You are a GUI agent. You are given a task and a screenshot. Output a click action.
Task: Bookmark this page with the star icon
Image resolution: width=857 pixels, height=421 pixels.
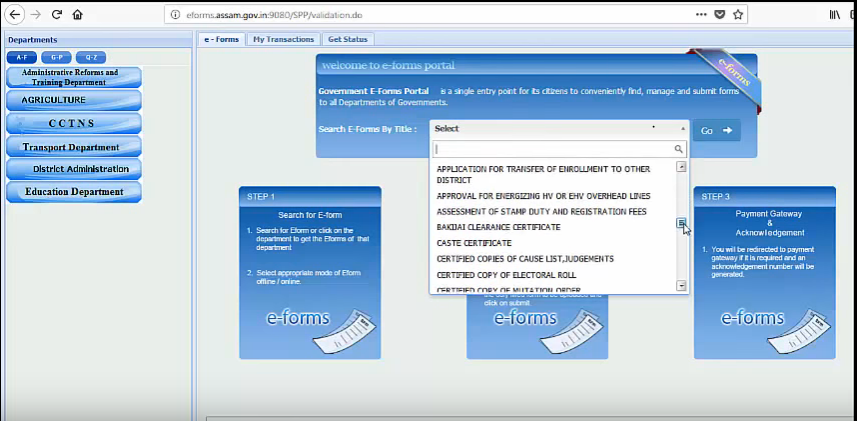point(738,15)
